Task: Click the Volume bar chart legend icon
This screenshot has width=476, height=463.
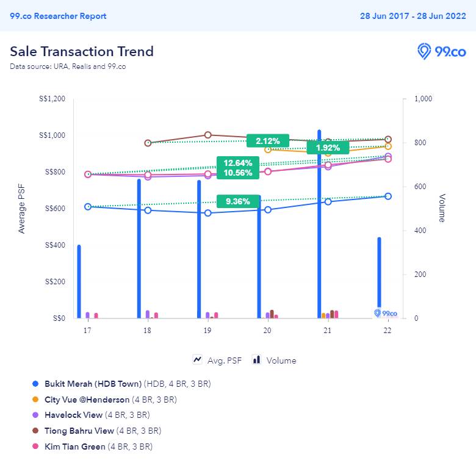Action: (257, 360)
